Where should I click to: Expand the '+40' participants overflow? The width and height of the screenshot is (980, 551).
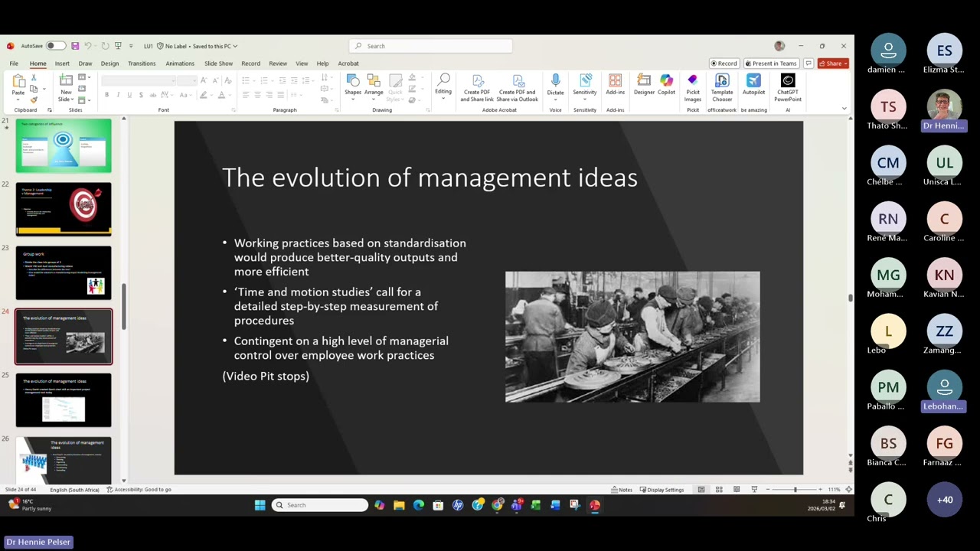(x=945, y=500)
